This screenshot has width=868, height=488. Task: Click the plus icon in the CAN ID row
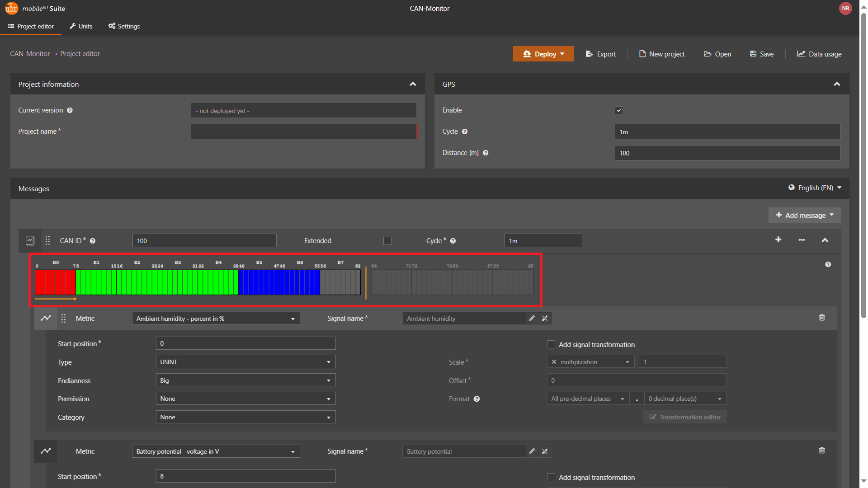pos(778,239)
